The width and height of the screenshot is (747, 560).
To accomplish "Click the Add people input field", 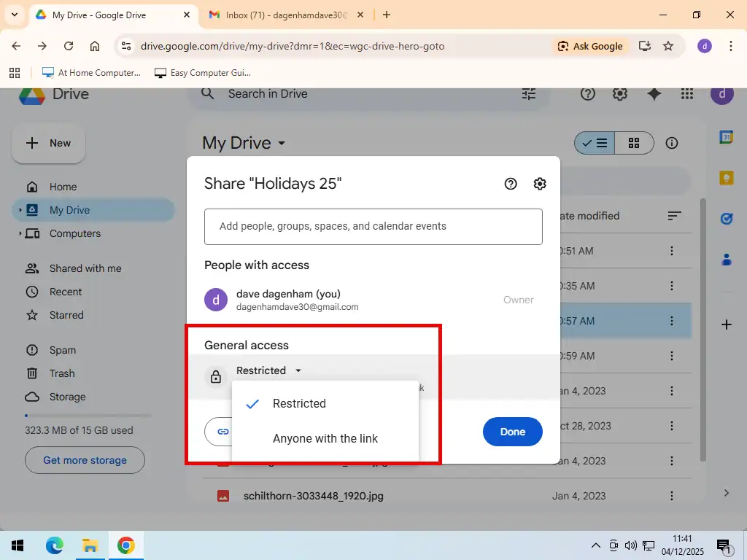I will tap(373, 226).
